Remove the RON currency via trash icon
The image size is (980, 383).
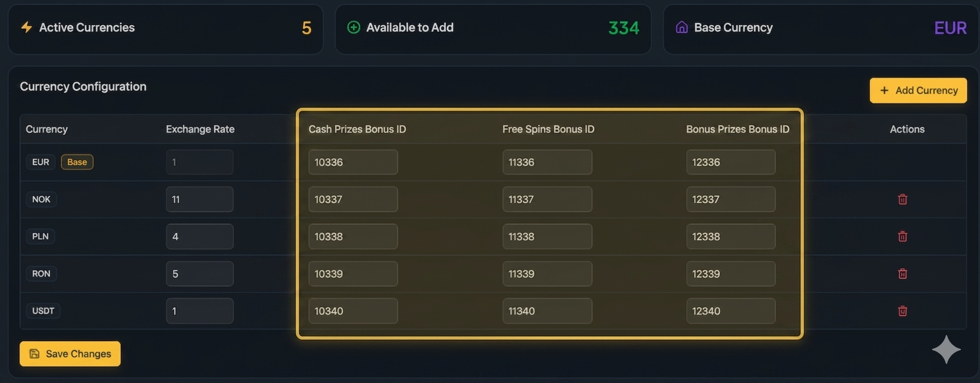coord(902,273)
